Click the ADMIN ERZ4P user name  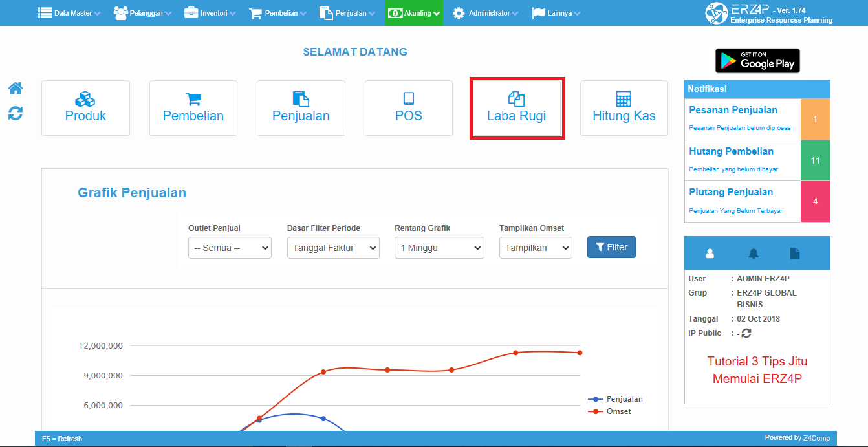coord(763,279)
